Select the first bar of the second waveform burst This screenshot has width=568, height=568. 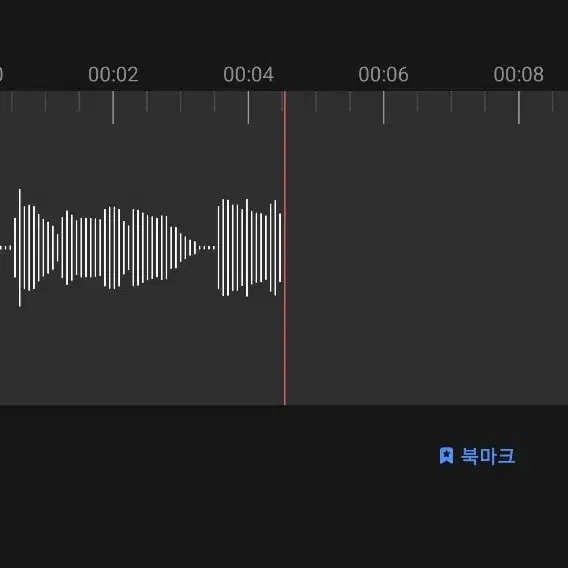[218, 248]
